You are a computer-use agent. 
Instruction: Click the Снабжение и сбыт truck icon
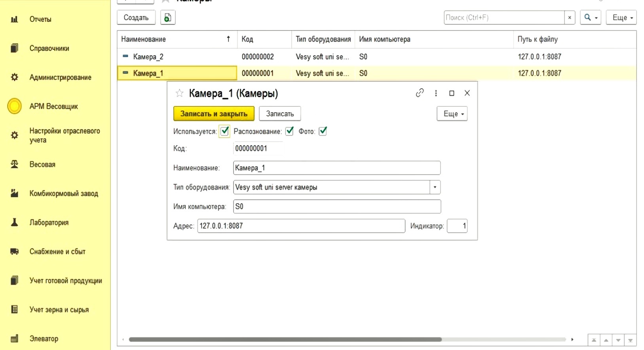14,252
